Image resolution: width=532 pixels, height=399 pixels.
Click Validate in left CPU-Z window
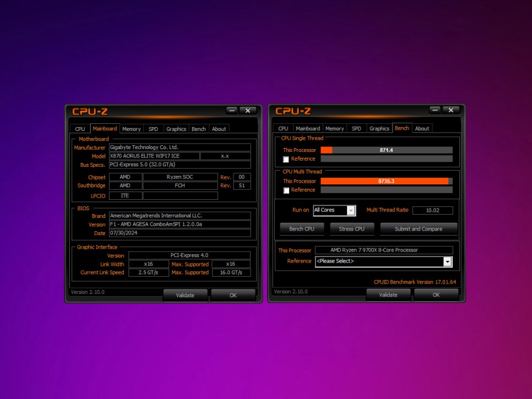[x=185, y=296]
